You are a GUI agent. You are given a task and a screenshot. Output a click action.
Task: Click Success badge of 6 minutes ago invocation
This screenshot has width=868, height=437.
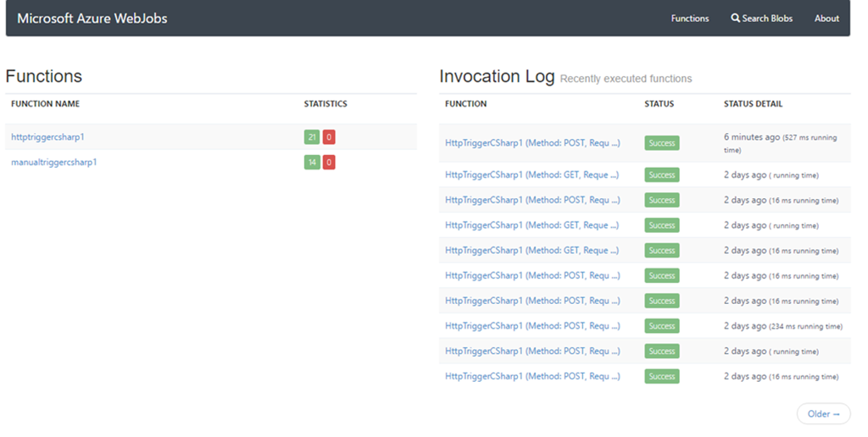(x=661, y=143)
